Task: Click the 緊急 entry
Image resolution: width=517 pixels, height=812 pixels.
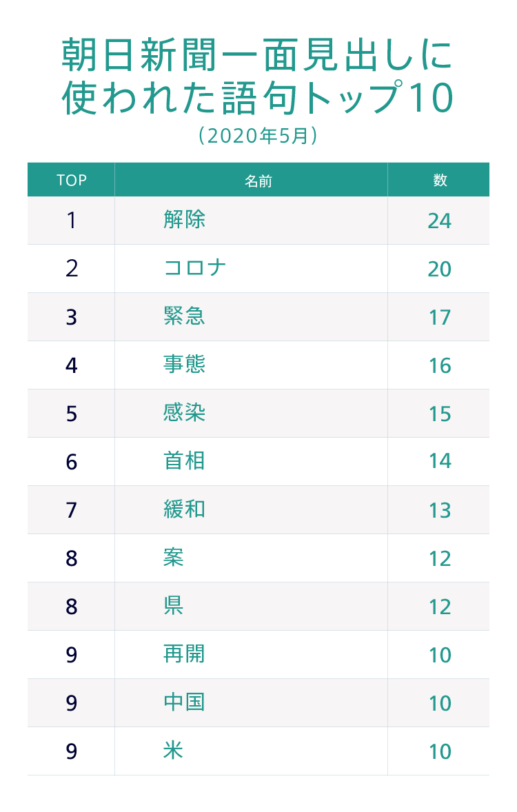Action: click(185, 316)
